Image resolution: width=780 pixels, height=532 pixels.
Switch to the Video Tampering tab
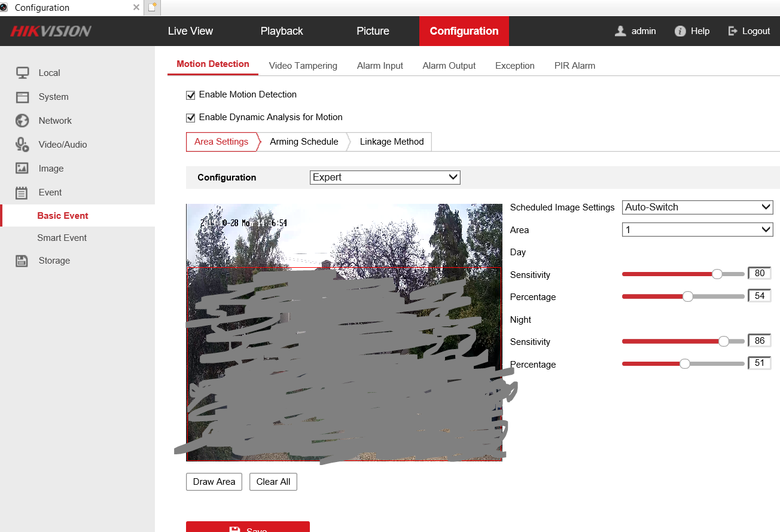303,66
